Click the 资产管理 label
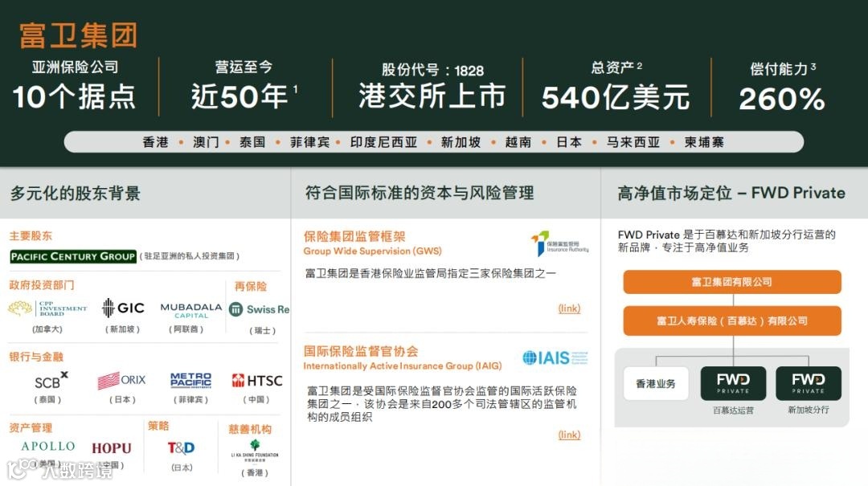Image resolution: width=868 pixels, height=486 pixels. point(31,427)
